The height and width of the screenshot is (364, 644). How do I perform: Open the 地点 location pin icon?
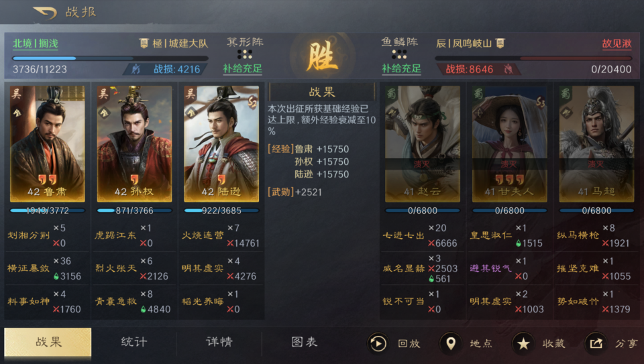[451, 343]
